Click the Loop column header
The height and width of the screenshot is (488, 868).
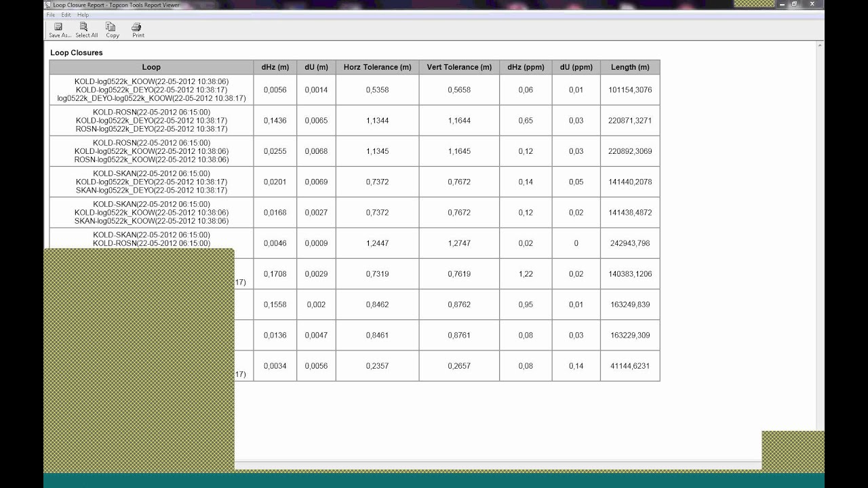coord(151,67)
